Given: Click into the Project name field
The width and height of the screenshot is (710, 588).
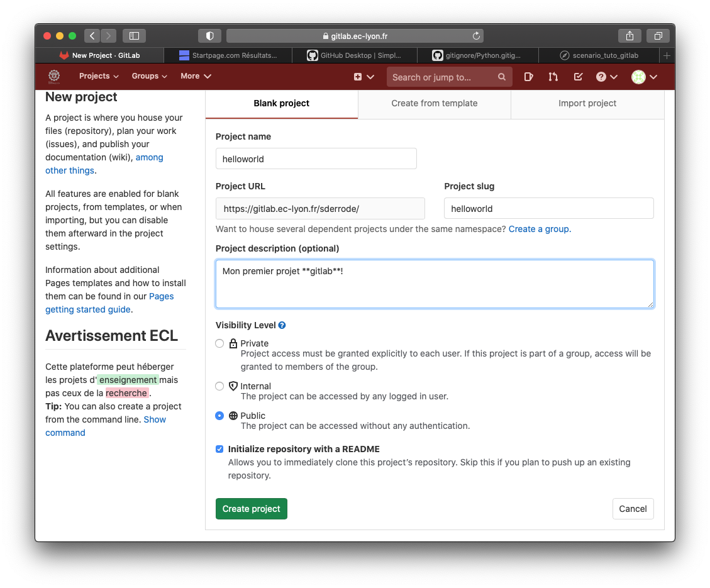Looking at the screenshot, I should [x=316, y=158].
